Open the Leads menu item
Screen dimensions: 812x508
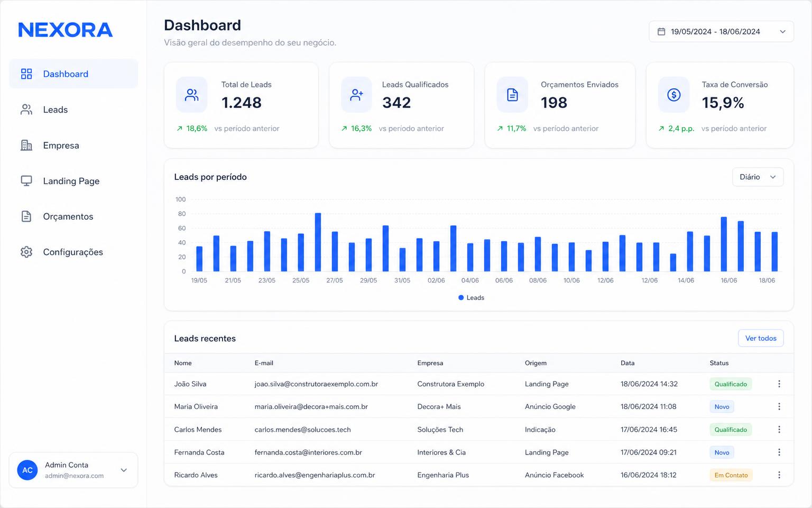point(73,110)
